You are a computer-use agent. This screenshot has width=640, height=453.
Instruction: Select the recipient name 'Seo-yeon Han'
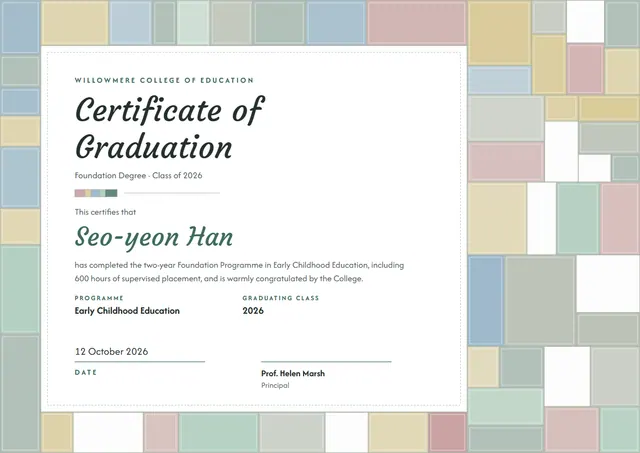point(154,238)
